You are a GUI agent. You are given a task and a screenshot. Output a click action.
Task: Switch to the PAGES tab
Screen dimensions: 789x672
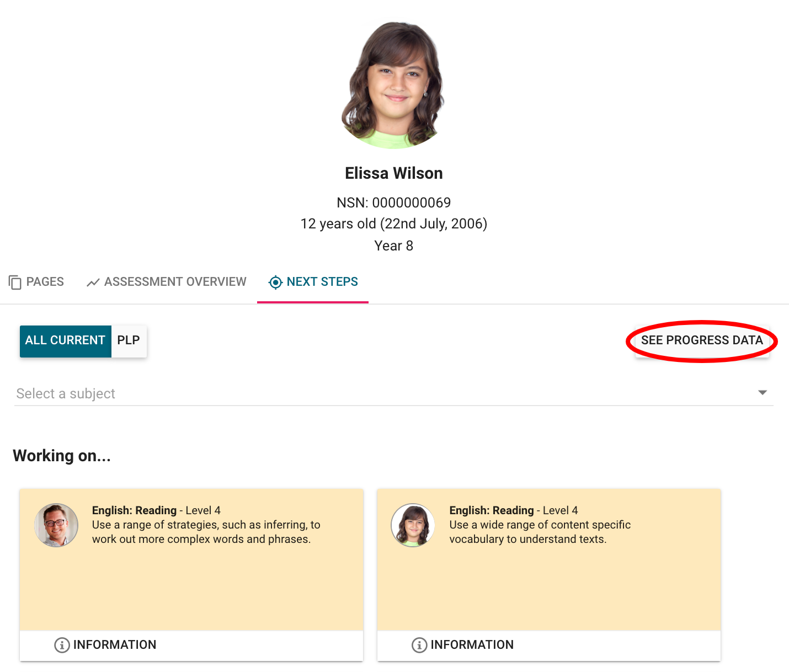coord(45,282)
